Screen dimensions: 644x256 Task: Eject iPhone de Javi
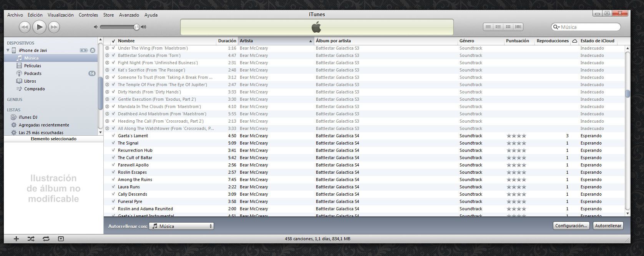[x=93, y=50]
